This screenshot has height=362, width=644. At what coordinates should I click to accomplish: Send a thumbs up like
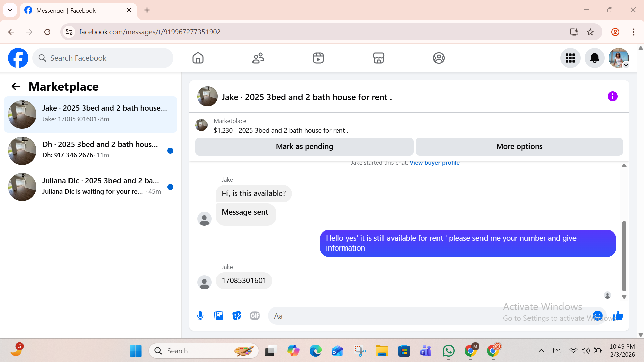pyautogui.click(x=618, y=316)
